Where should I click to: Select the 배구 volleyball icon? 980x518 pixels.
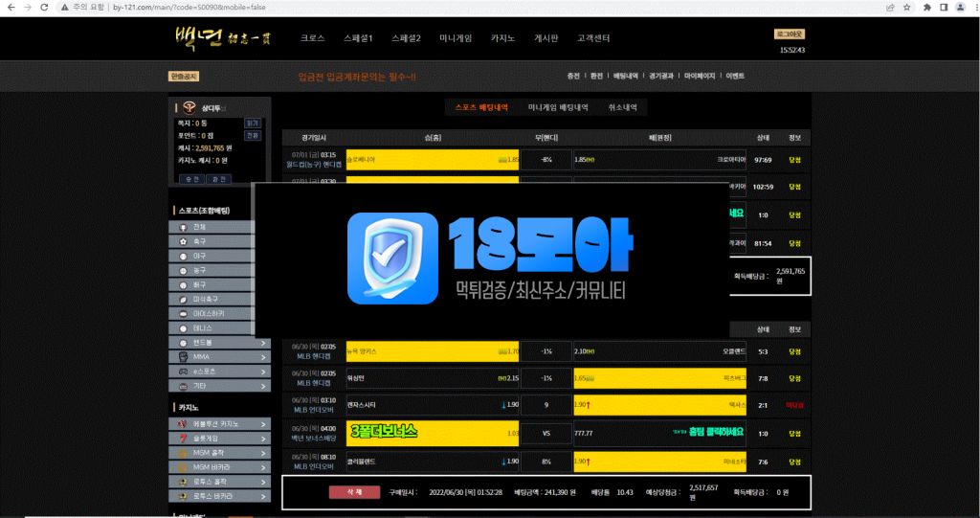coord(183,284)
